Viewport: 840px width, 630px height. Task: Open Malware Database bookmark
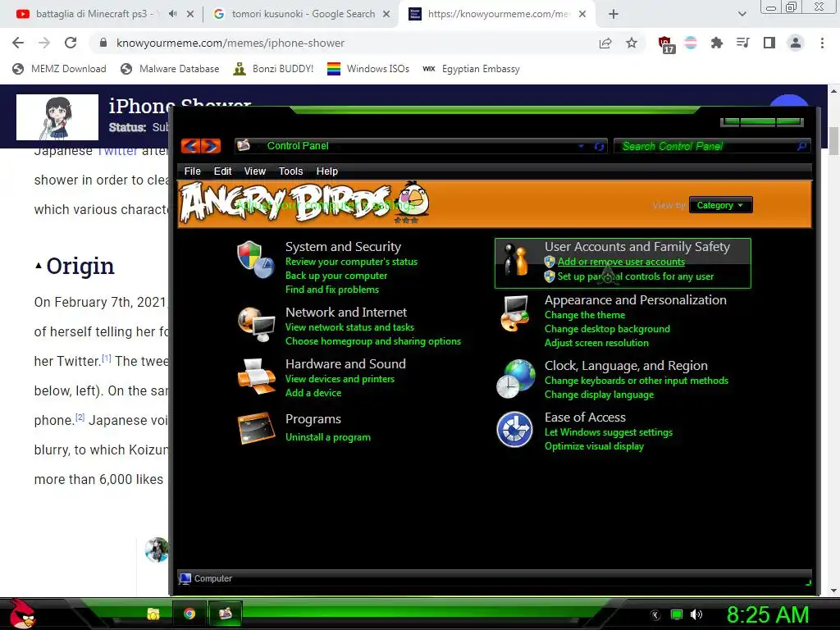(170, 69)
